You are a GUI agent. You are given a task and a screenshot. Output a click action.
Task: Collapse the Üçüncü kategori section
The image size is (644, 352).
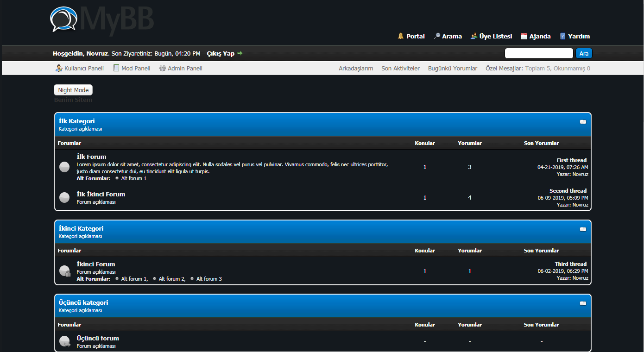point(583,303)
